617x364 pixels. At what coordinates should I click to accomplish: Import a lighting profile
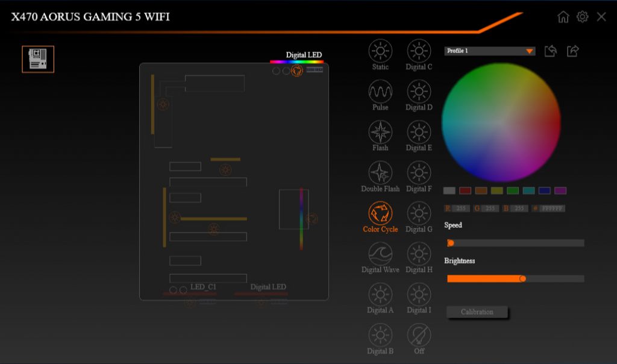coord(551,51)
